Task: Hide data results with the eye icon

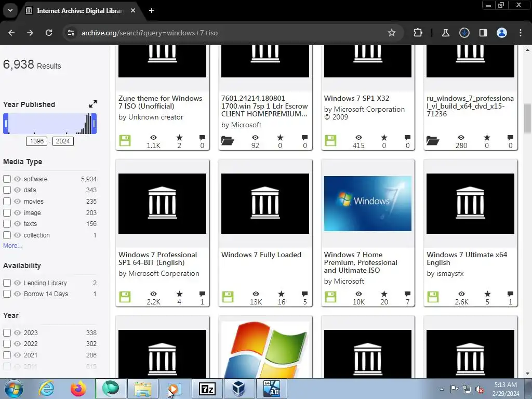Action: [17, 190]
